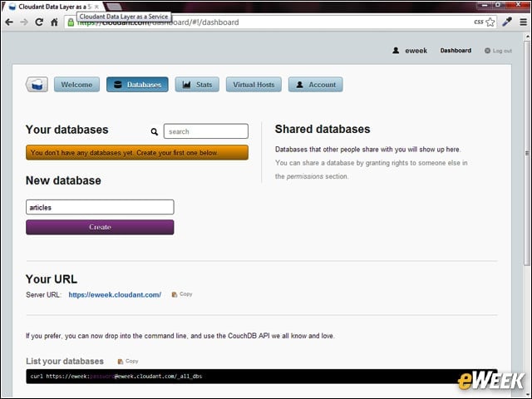The image size is (532, 399).
Task: Click the eweek user profile
Action: tap(410, 51)
